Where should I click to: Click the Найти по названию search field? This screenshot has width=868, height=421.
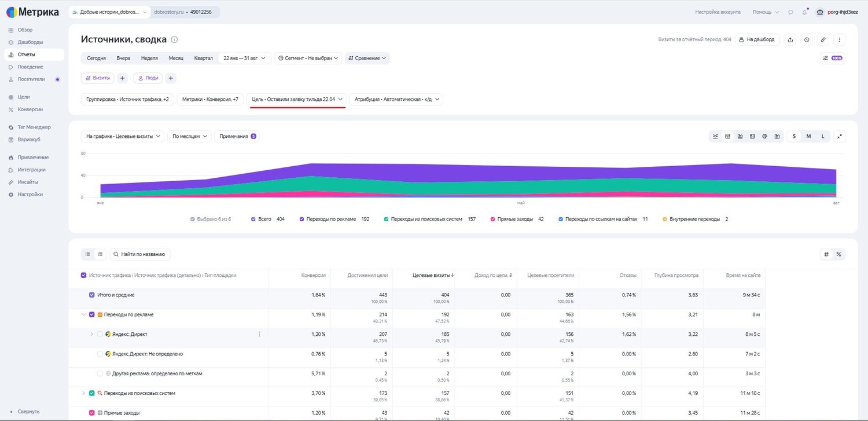click(x=140, y=254)
